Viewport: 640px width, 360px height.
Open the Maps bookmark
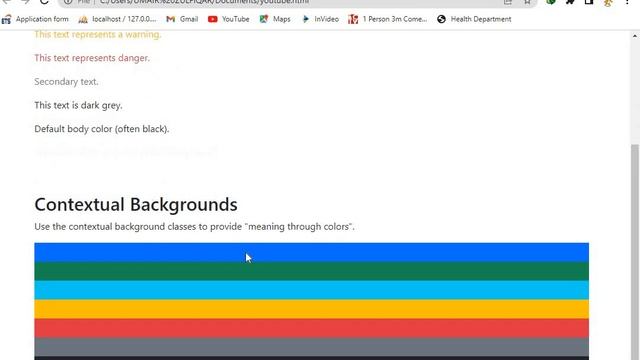tap(275, 19)
